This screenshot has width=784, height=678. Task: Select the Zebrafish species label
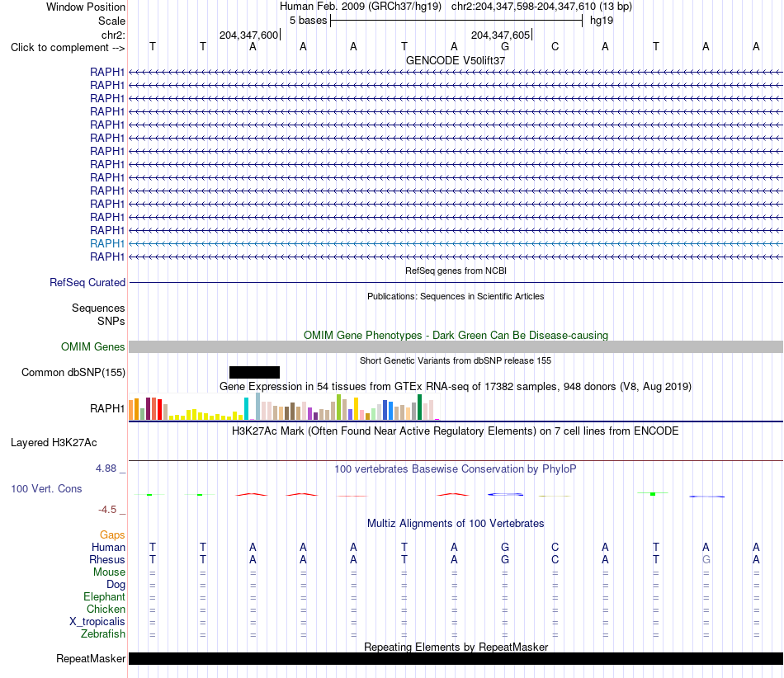(103, 633)
